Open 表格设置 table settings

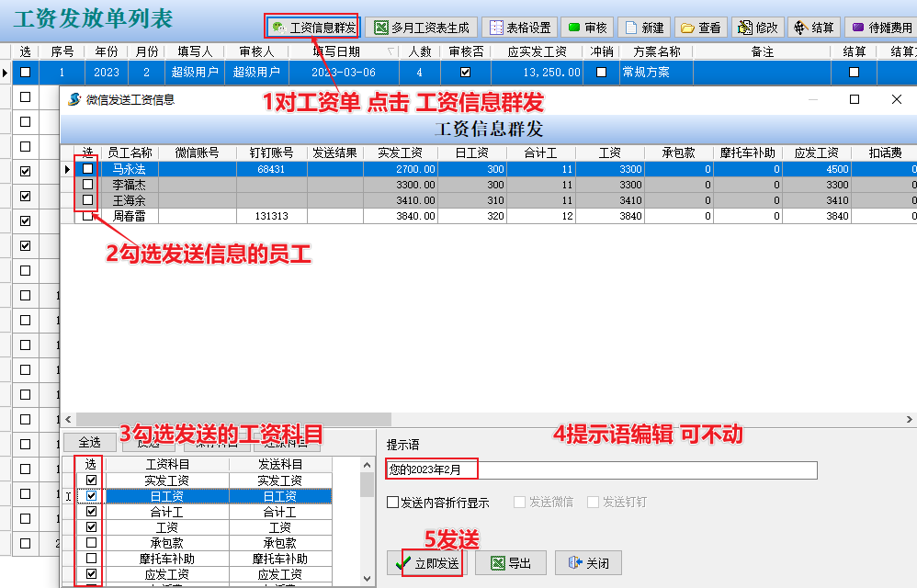click(519, 28)
